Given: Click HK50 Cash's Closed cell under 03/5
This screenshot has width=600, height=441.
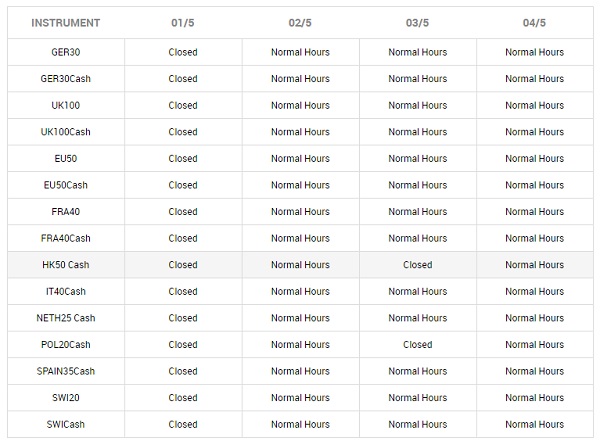Looking at the screenshot, I should (418, 265).
